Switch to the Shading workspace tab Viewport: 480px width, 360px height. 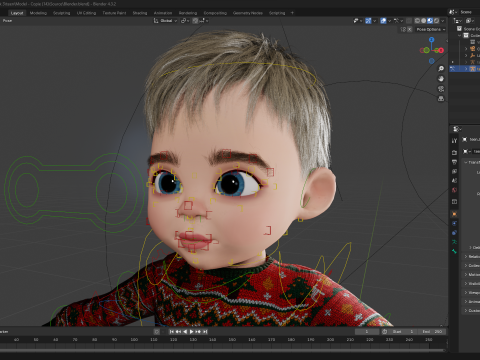140,13
